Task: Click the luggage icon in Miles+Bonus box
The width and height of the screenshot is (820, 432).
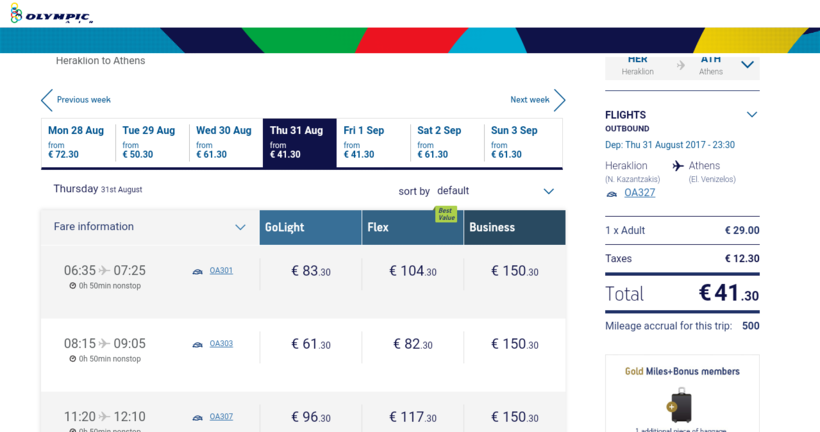Action: pyautogui.click(x=680, y=405)
